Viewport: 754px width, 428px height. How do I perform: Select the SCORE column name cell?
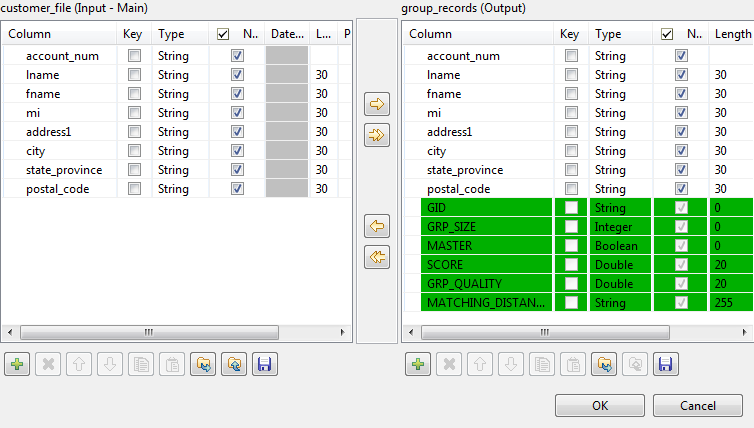(x=486, y=264)
